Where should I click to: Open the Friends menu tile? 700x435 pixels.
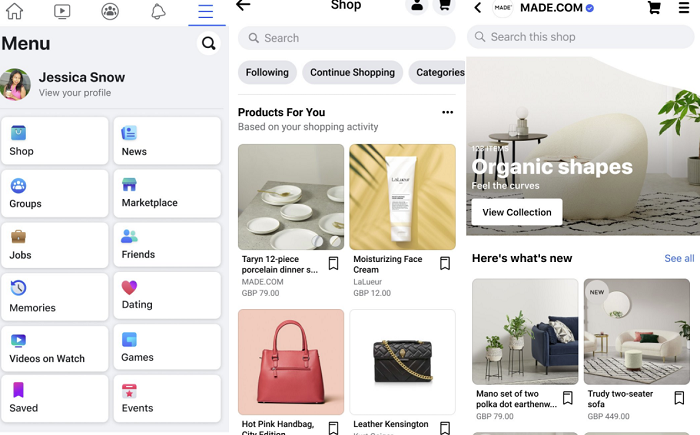pos(167,245)
